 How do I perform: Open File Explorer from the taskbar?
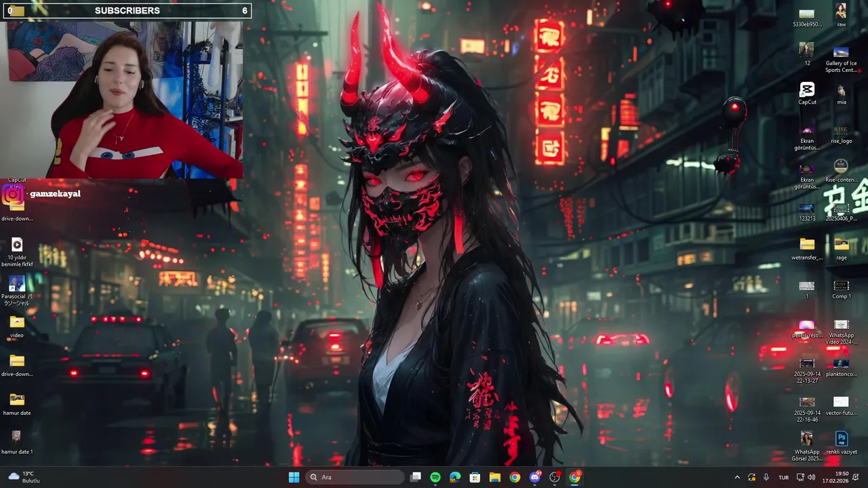pyautogui.click(x=495, y=477)
